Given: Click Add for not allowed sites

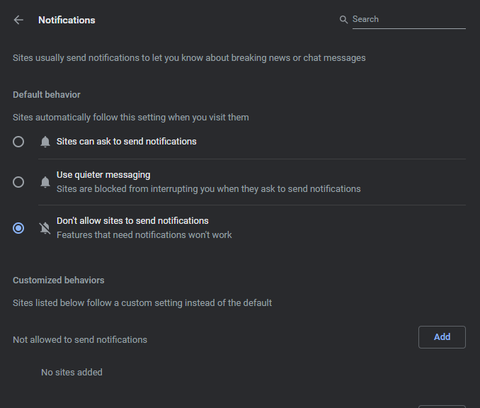Looking at the screenshot, I should (x=442, y=337).
